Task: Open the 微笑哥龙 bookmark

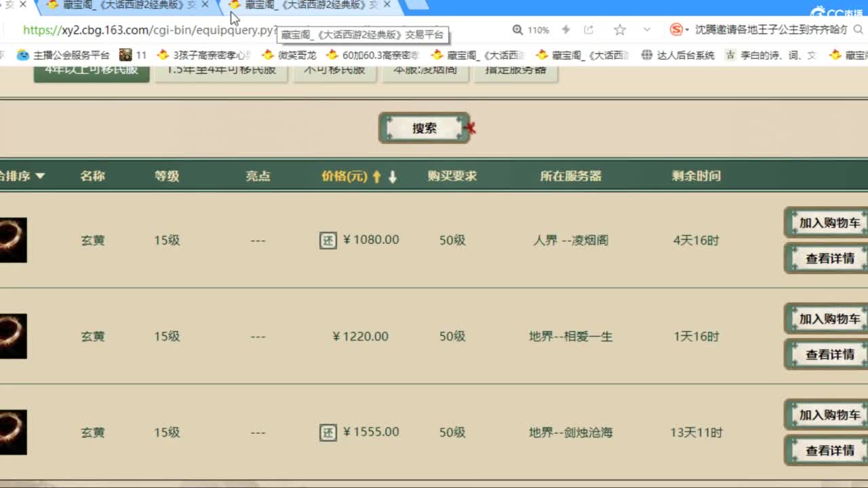Action: point(289,55)
